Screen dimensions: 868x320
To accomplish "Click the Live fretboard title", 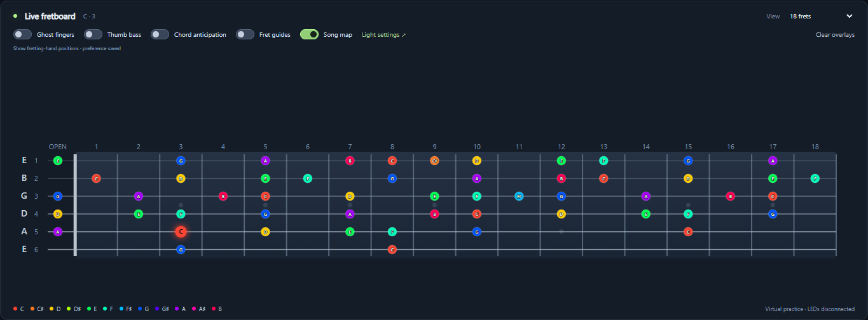I will (x=50, y=17).
